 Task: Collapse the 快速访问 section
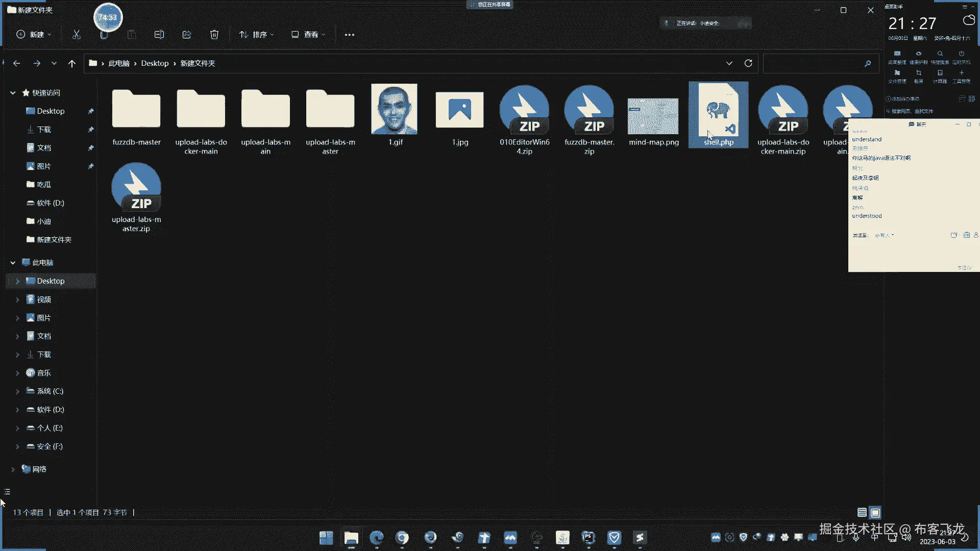13,93
